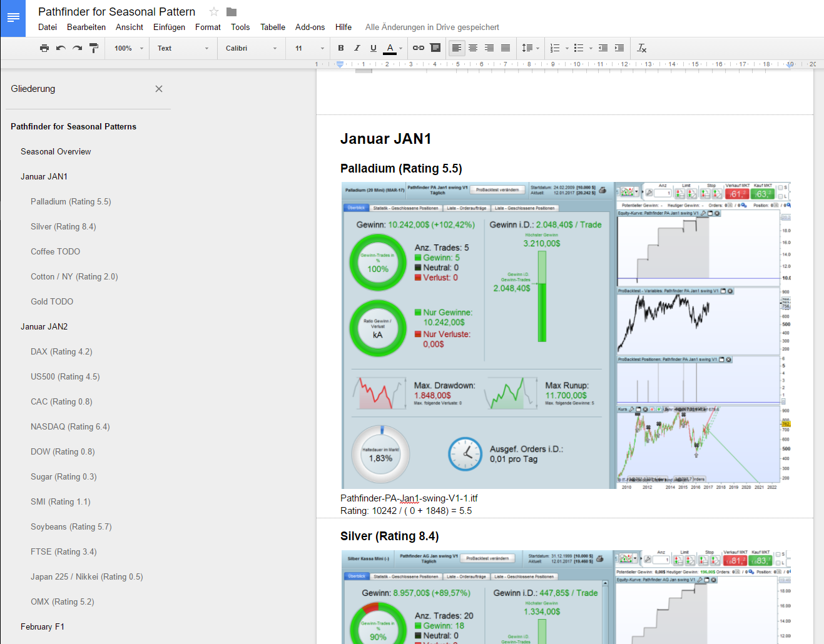This screenshot has height=644, width=824.
Task: Jump to Januar JAN1 in outline
Action: pyautogui.click(x=44, y=176)
